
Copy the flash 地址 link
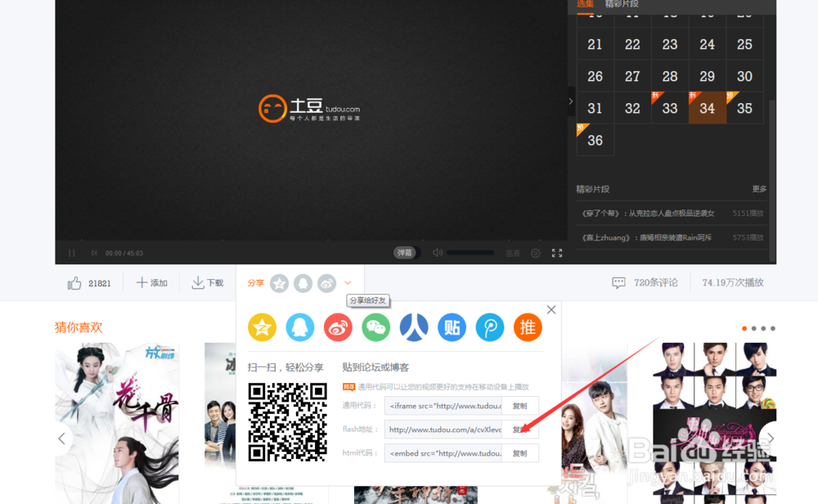click(x=521, y=429)
